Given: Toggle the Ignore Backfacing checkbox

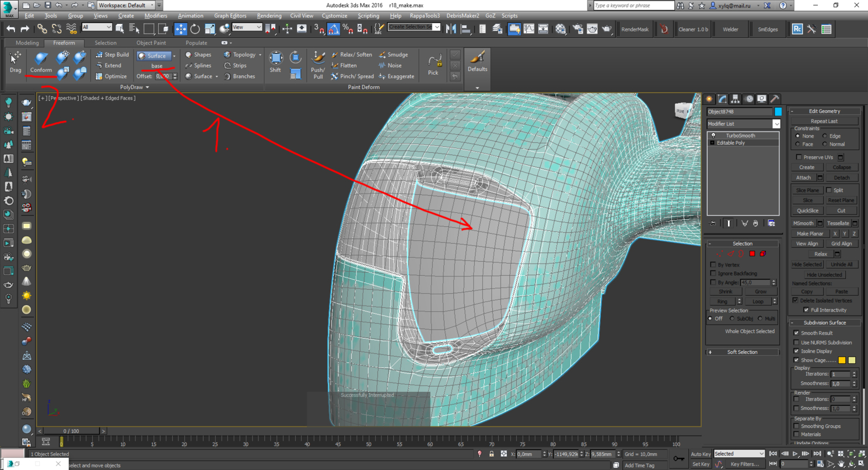Looking at the screenshot, I should tap(713, 273).
